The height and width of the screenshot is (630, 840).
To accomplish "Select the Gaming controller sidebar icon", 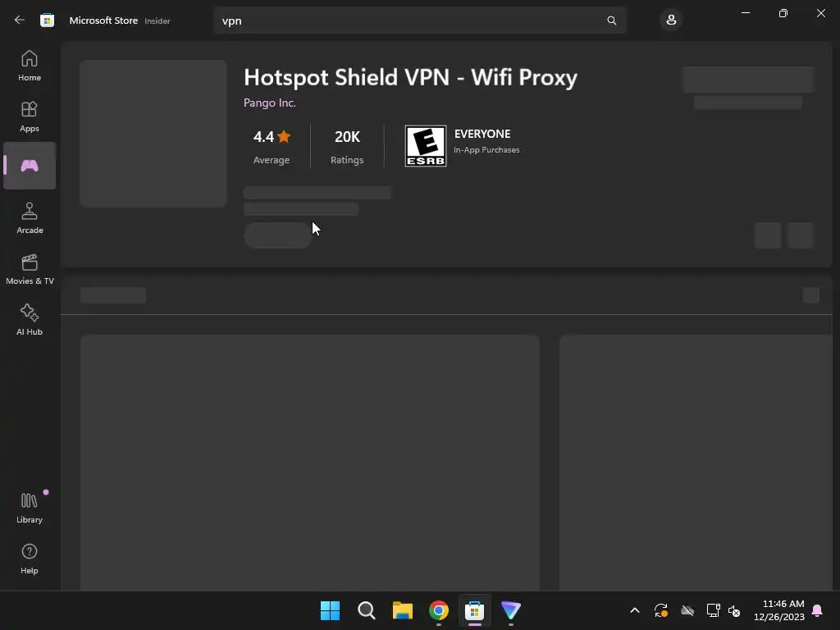I will (x=30, y=166).
